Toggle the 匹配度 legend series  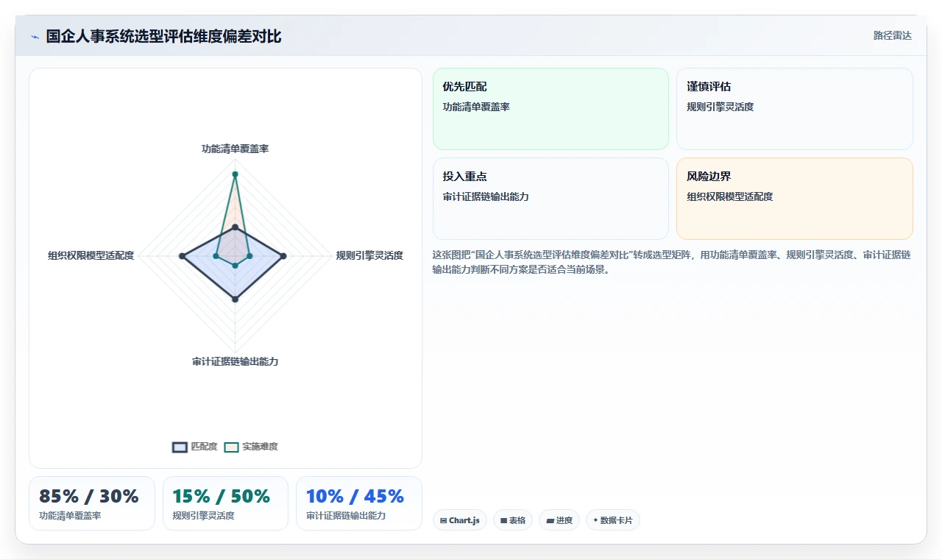pyautogui.click(x=195, y=447)
